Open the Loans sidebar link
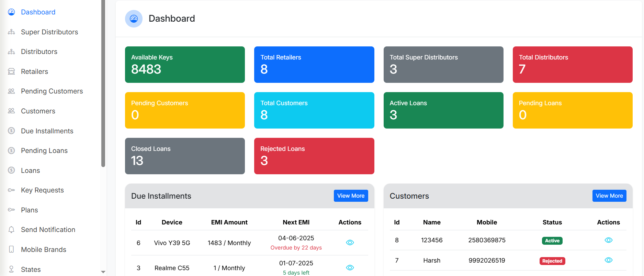This screenshot has height=276, width=644. (30, 170)
